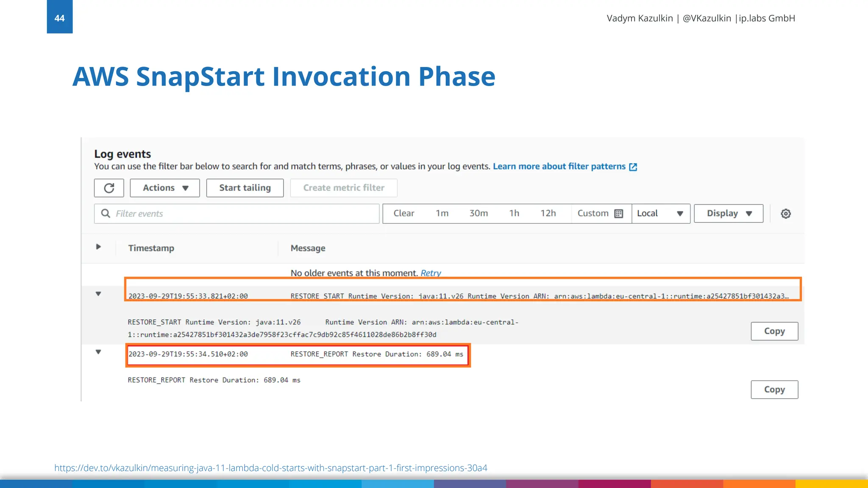Click the Retry link
868x488 pixels.
[430, 273]
